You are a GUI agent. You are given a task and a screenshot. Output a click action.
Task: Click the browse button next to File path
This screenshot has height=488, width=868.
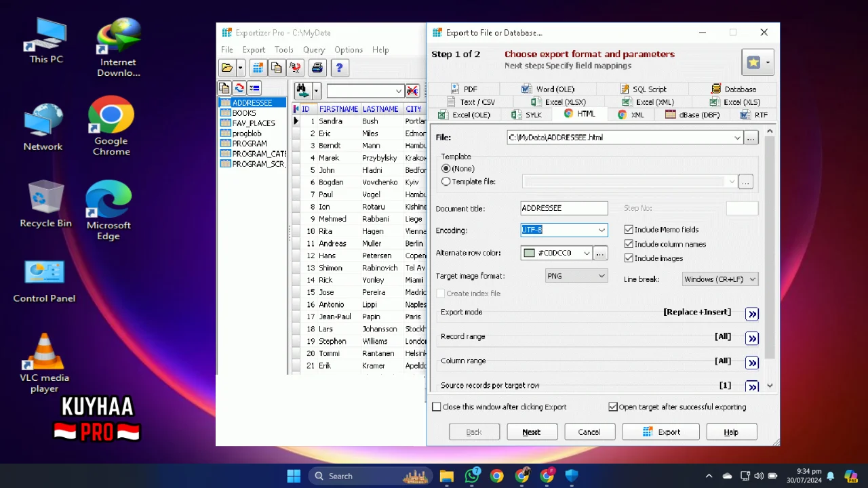coord(751,138)
